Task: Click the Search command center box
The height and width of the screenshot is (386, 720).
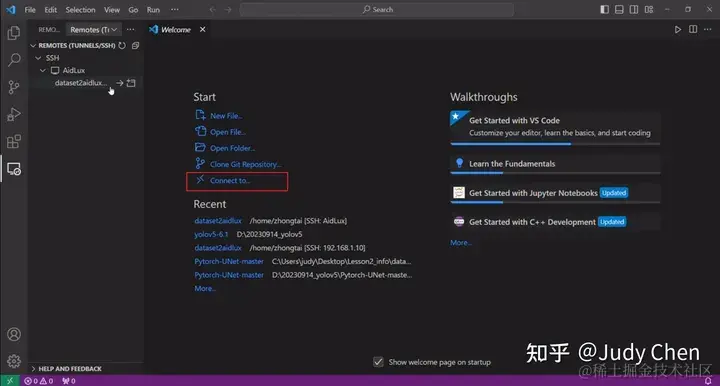Action: coord(377,9)
